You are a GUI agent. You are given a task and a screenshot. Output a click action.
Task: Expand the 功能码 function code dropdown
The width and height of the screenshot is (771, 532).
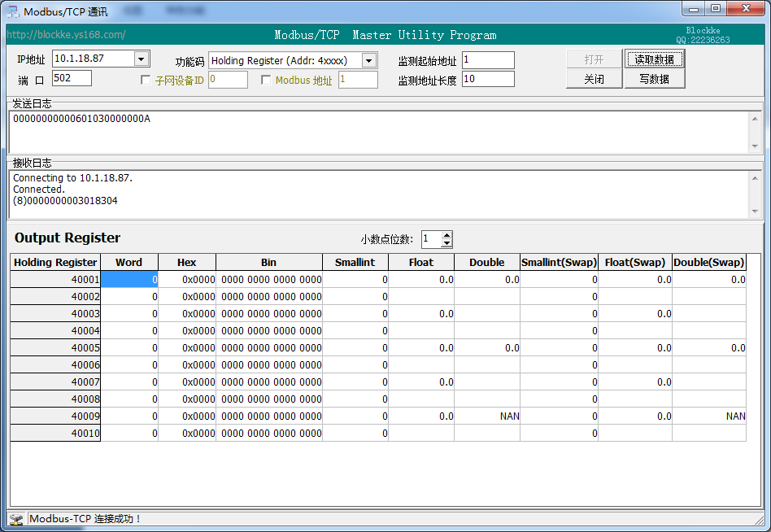pos(368,60)
